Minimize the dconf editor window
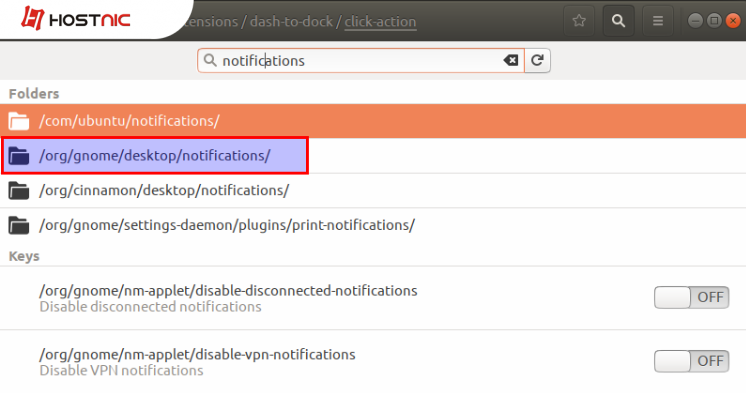This screenshot has height=393, width=746. (695, 21)
